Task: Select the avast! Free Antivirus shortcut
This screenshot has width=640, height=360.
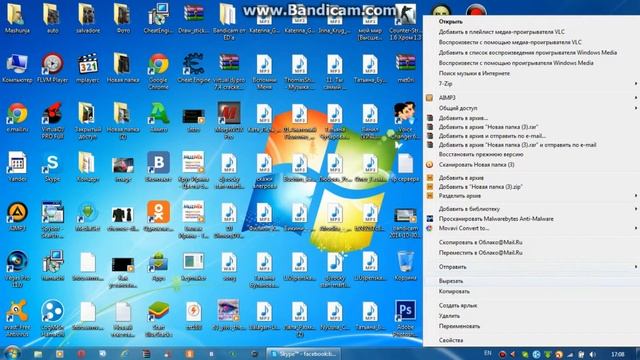Action: click(17, 318)
